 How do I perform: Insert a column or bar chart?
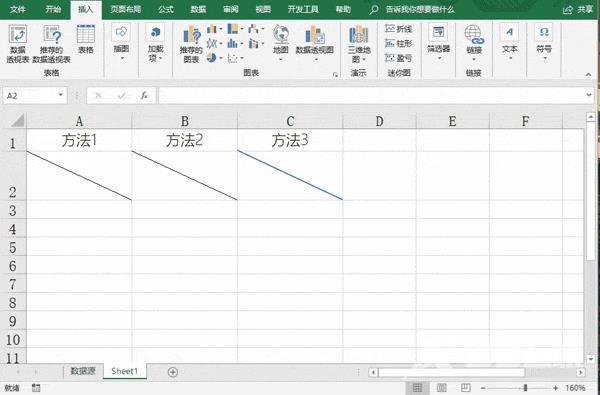(x=214, y=29)
